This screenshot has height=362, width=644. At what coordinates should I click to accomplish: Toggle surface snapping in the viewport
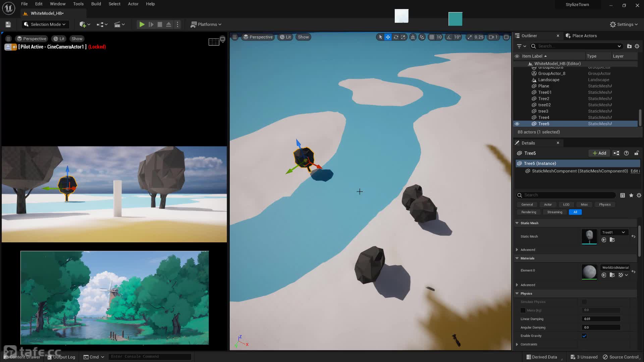point(422,37)
